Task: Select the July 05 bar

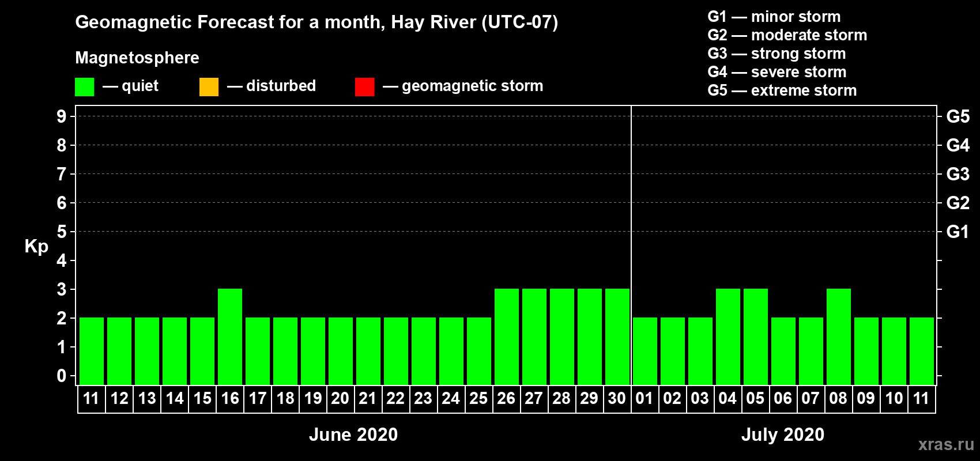Action: pos(756,337)
